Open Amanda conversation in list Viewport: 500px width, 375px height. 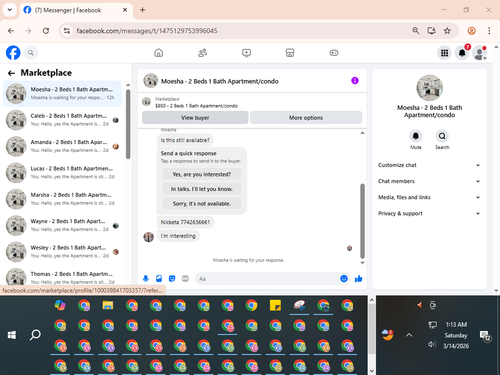pos(62,146)
